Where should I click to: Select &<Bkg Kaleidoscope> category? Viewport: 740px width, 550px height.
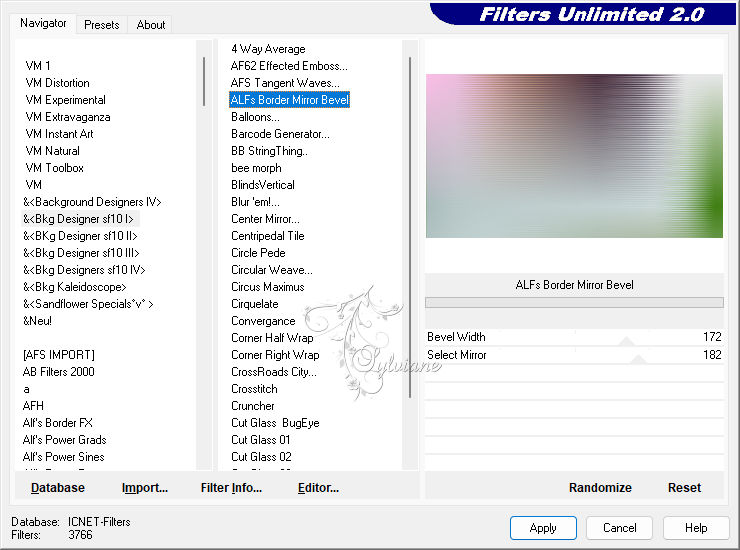(x=75, y=287)
